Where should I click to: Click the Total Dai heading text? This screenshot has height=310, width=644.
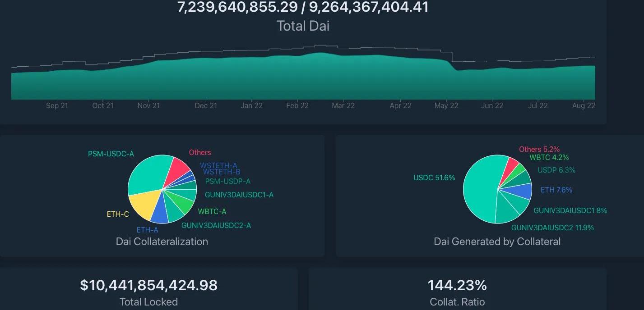pos(303,26)
